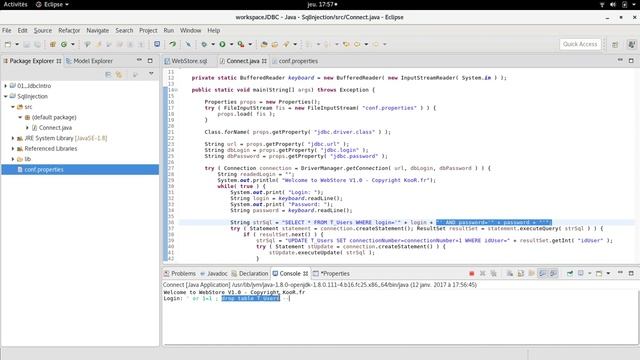Screen dimensions: 640x360
Task: Open the Run configurations dropdown arrow
Action: pos(231,44)
